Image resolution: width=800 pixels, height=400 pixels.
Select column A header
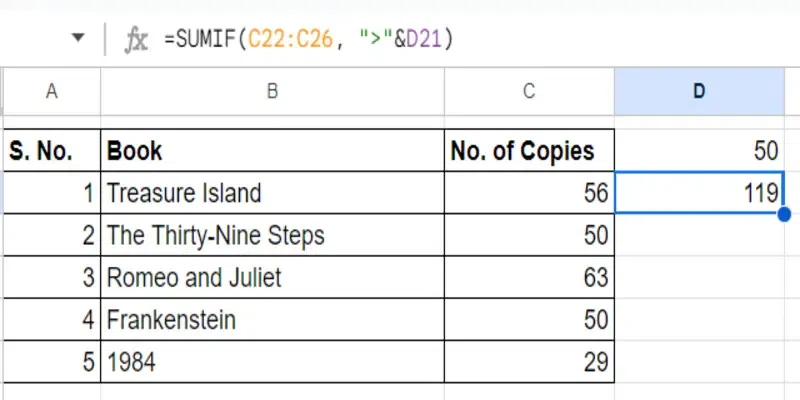click(x=50, y=91)
